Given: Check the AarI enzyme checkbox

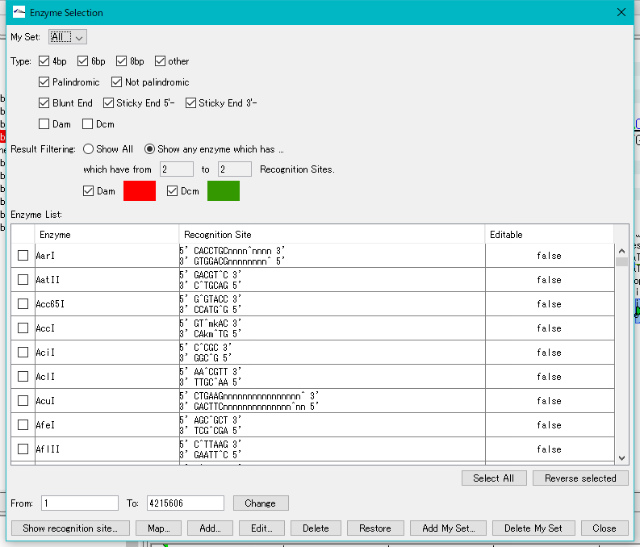Looking at the screenshot, I should 23,256.
